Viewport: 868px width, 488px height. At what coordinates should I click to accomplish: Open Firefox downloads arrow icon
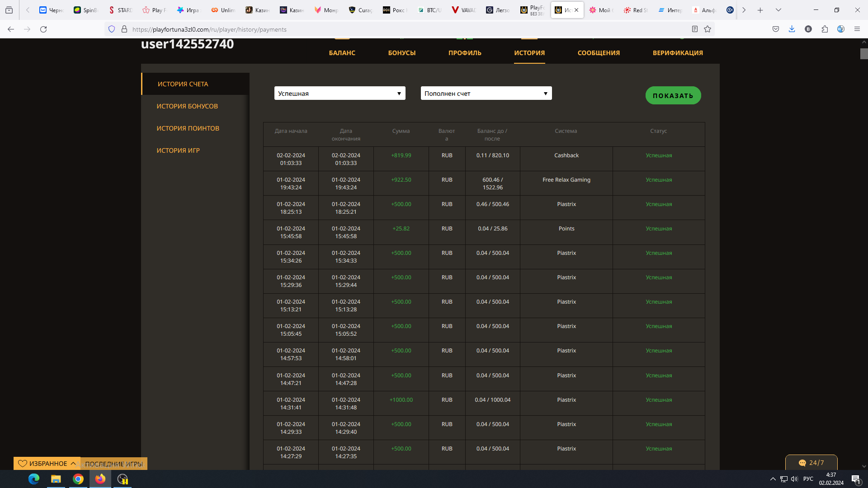[x=792, y=29]
